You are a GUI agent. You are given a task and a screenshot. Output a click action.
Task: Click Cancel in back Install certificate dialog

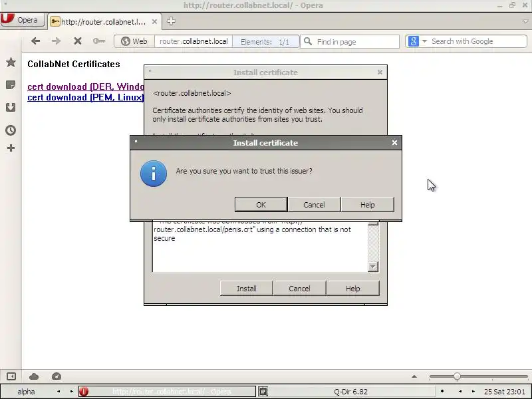coord(299,289)
